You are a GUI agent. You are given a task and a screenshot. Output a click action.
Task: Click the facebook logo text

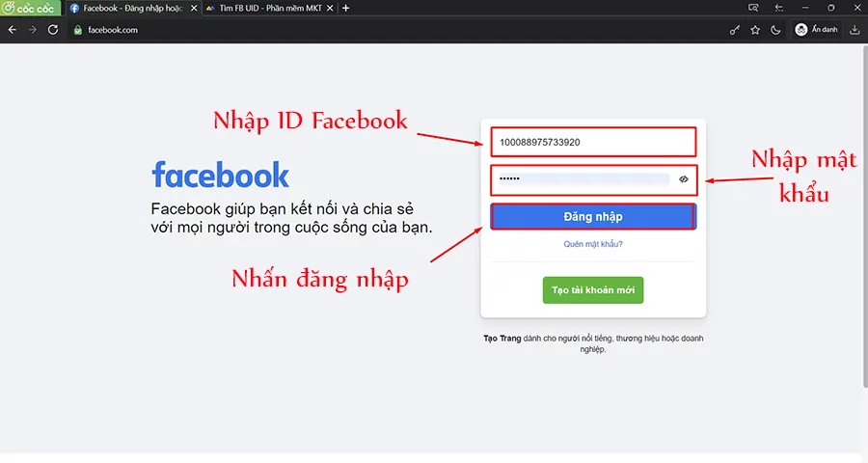pyautogui.click(x=220, y=176)
